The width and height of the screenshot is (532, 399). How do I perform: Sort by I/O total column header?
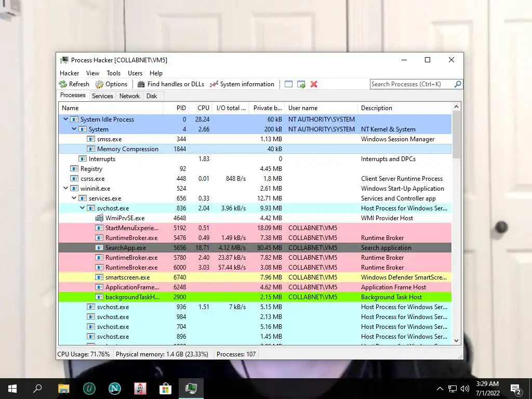click(230, 108)
